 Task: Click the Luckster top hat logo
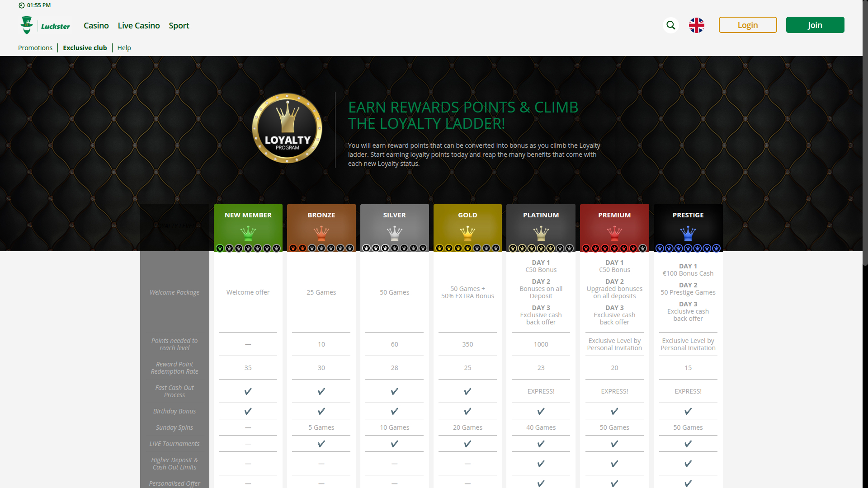(x=27, y=25)
